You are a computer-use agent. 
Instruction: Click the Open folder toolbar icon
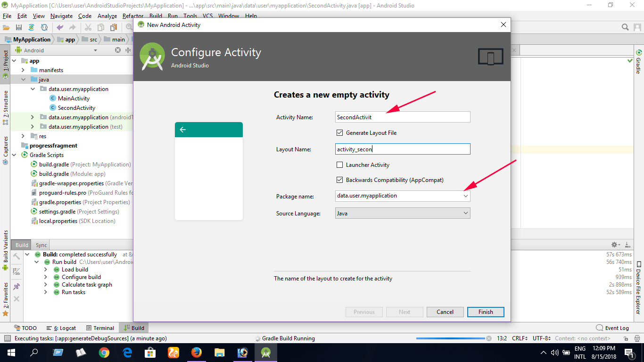pos(7,28)
